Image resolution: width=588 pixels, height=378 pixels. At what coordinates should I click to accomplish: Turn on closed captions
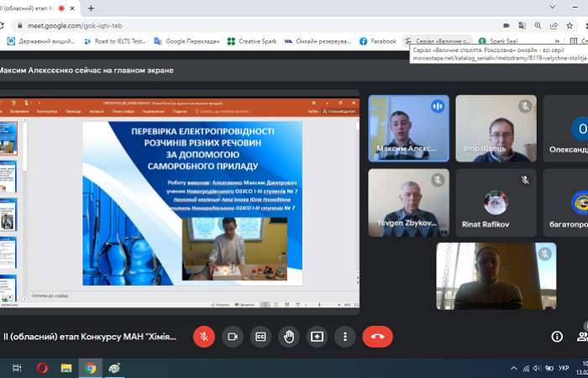click(261, 336)
